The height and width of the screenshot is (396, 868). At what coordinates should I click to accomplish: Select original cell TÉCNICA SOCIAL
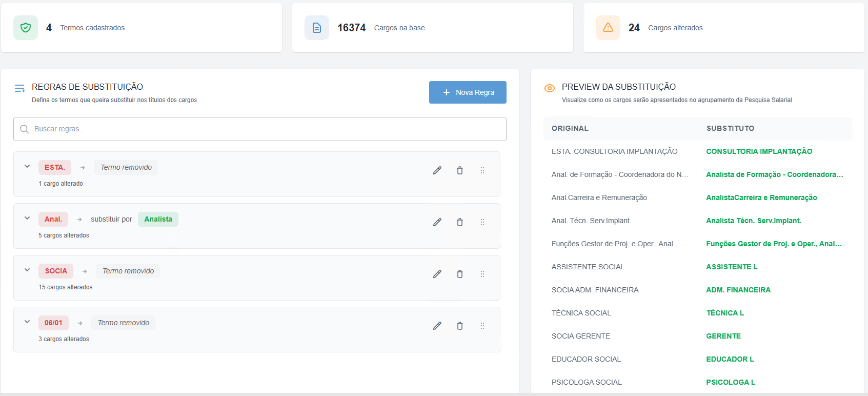[581, 313]
